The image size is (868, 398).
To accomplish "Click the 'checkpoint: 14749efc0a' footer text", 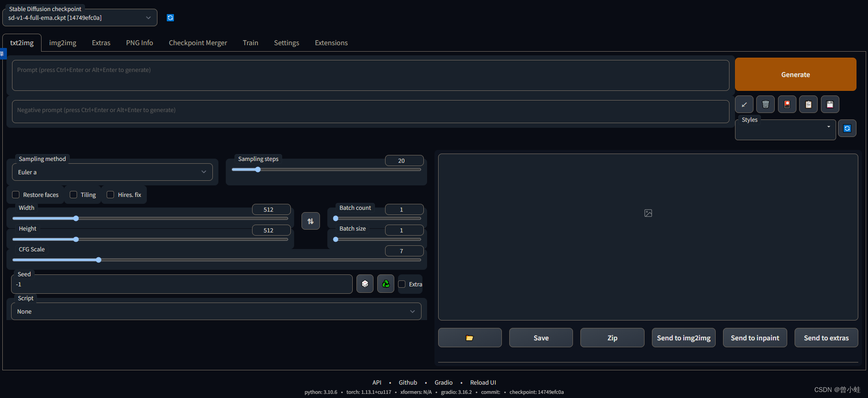I will (536, 392).
